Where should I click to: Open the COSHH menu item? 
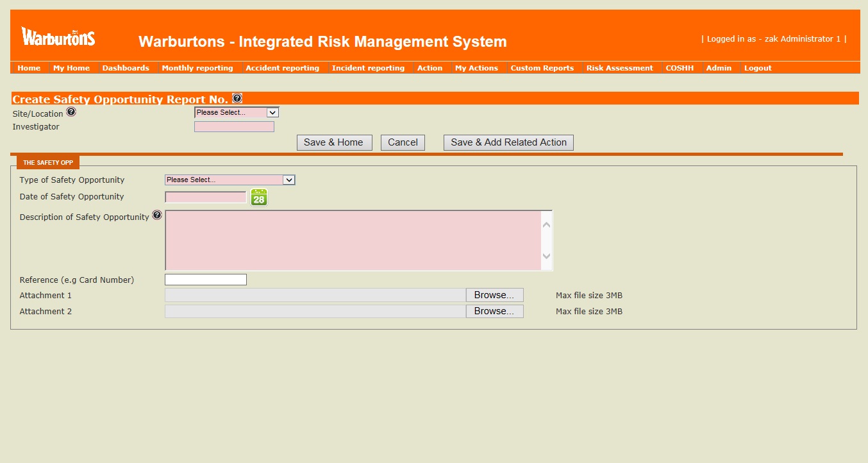[680, 68]
